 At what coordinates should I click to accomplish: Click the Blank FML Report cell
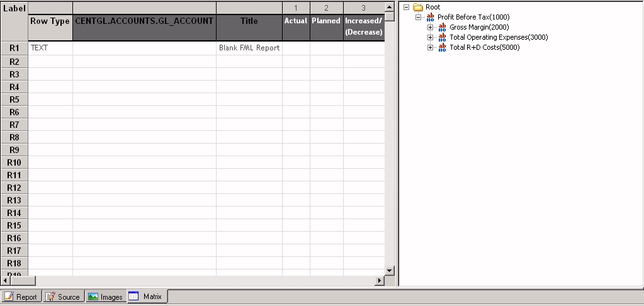249,48
